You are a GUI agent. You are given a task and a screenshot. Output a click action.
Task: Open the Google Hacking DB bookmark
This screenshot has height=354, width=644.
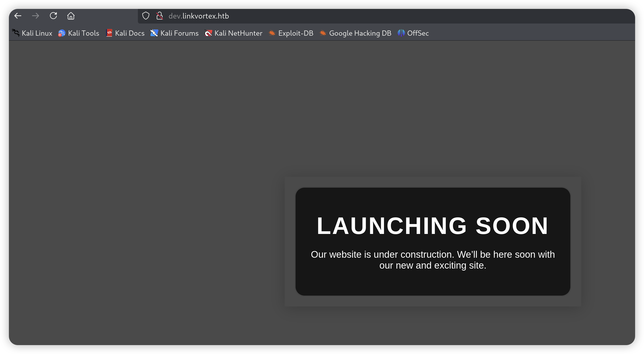pos(355,33)
